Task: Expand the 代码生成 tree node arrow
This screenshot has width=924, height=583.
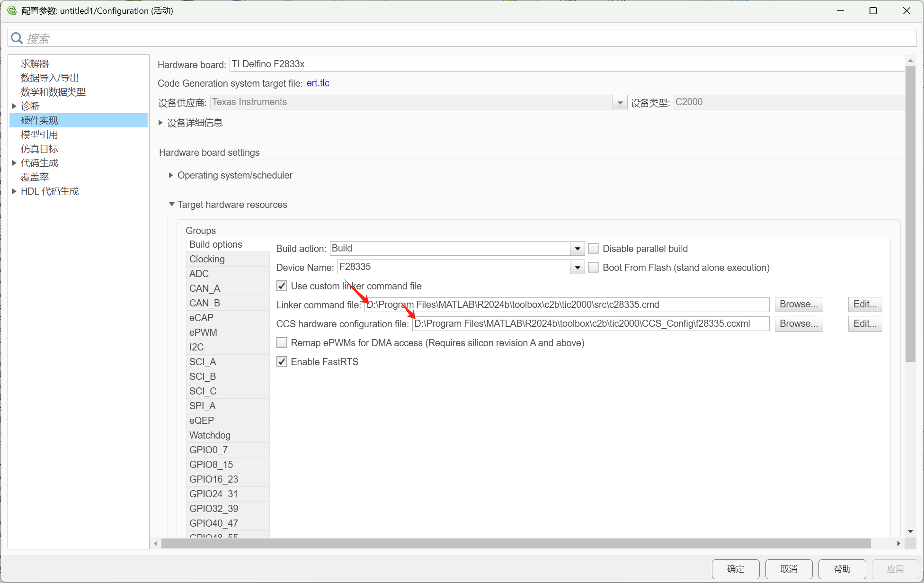Action: click(x=14, y=163)
